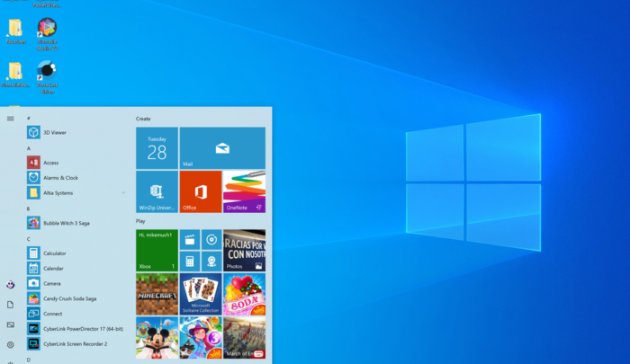
Task: Open Documents from Start sidebar
Action: (x=11, y=305)
